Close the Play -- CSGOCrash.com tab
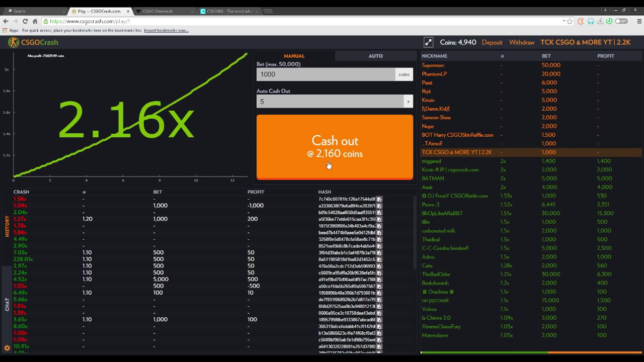This screenshot has width=644, height=362. pyautogui.click(x=128, y=11)
